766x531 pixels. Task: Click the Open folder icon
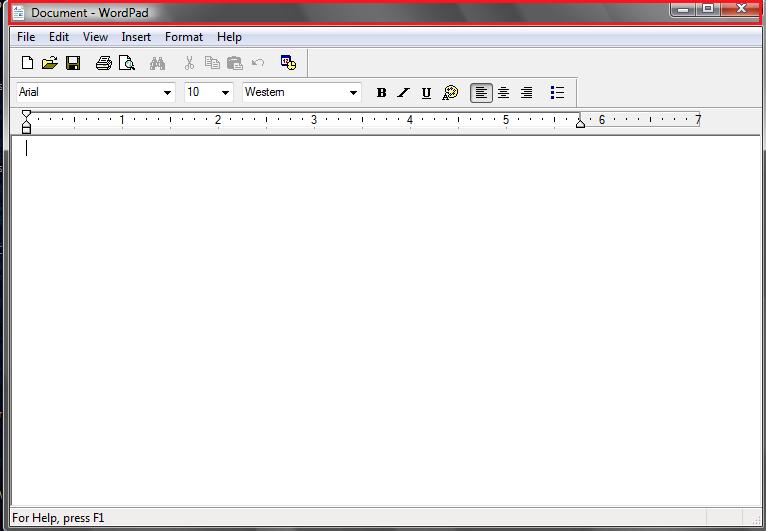tap(50, 63)
